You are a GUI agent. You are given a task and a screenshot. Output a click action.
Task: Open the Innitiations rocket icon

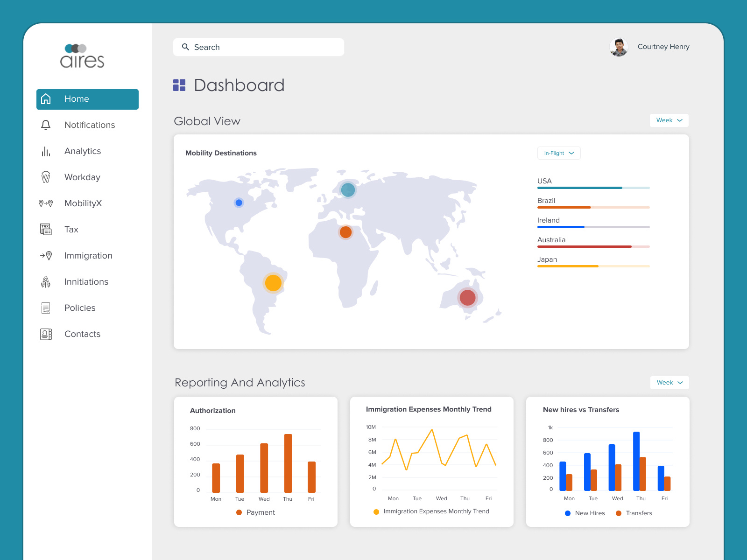(46, 281)
